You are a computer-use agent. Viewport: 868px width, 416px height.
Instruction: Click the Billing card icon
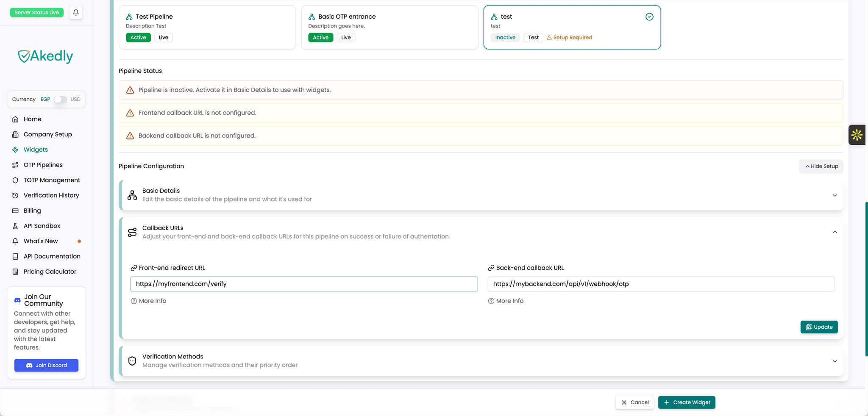click(15, 211)
